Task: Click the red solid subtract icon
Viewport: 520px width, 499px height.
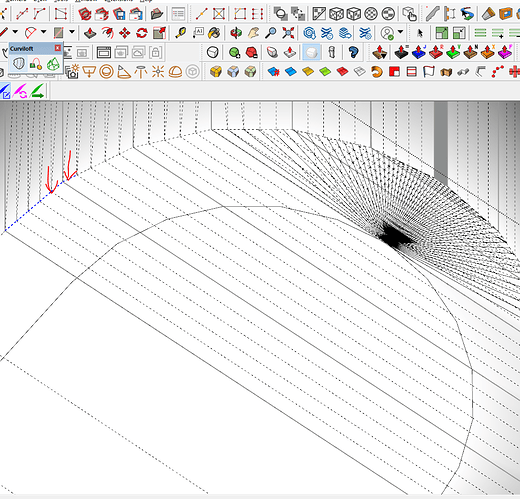Action: (x=252, y=52)
